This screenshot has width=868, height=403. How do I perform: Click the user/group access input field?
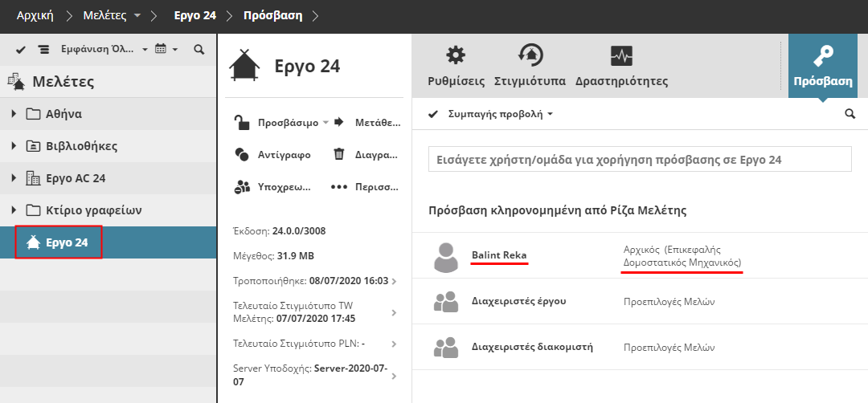640,159
